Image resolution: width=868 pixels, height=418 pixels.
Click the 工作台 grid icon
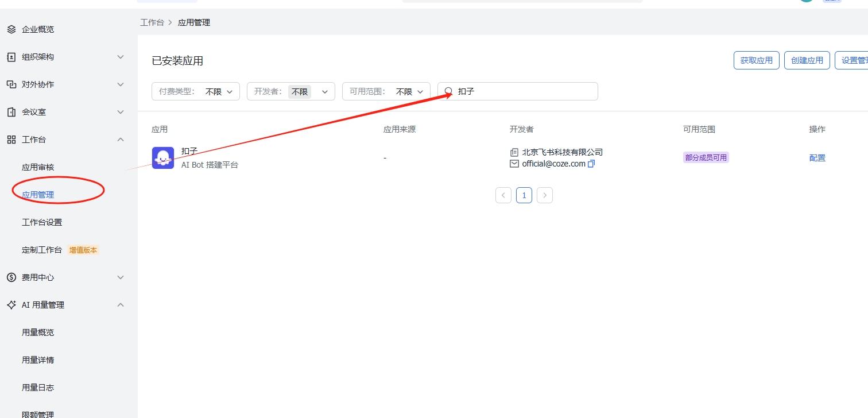coord(11,140)
